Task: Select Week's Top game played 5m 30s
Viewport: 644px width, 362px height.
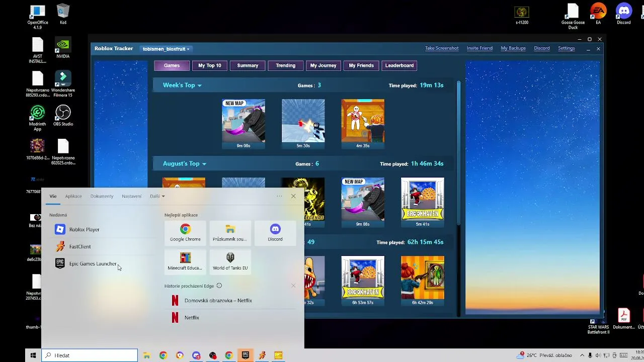Action: point(303,124)
